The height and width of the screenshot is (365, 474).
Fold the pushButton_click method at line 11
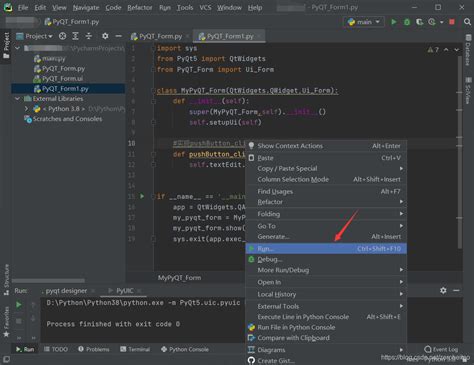[x=154, y=154]
